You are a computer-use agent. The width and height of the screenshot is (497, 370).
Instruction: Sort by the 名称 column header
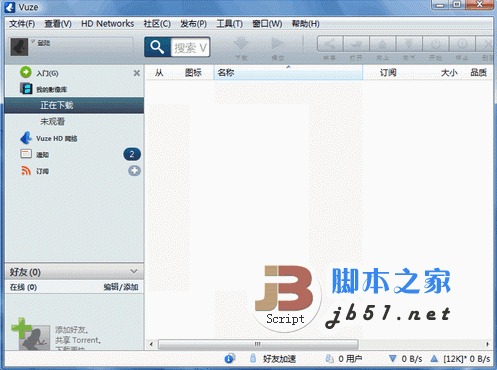coord(288,72)
